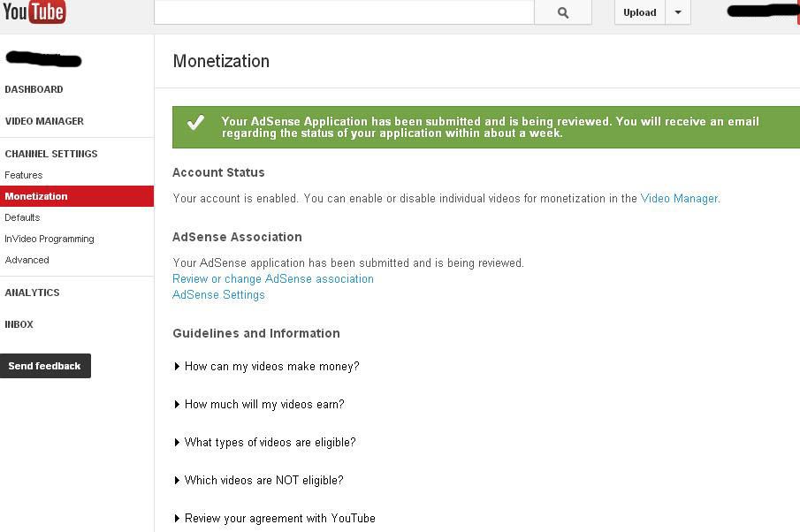Click the 'Guidelines and Information' heading
The width and height of the screenshot is (800, 532).
(x=256, y=333)
